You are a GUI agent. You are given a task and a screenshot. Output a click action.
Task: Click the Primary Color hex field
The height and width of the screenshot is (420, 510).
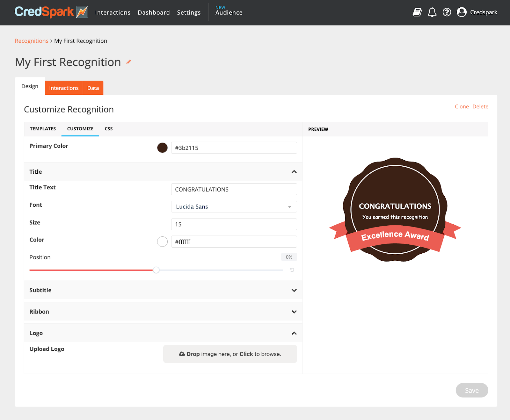pos(234,148)
